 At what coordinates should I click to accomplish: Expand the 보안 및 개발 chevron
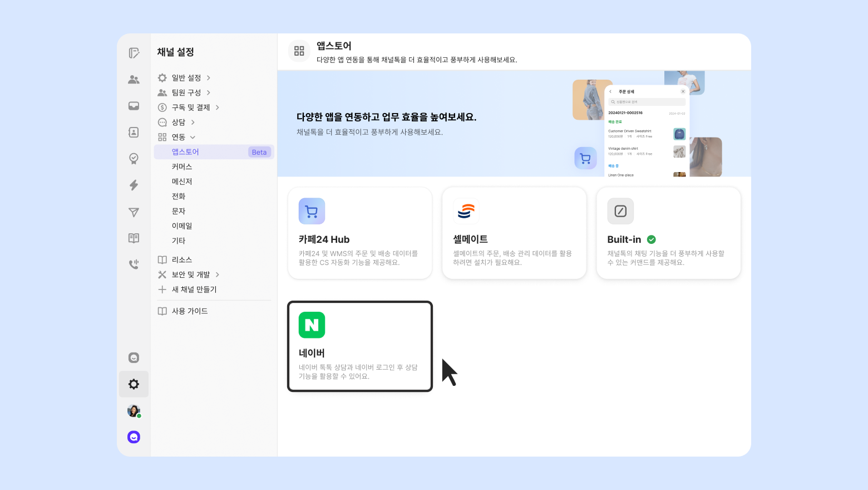[x=218, y=275]
